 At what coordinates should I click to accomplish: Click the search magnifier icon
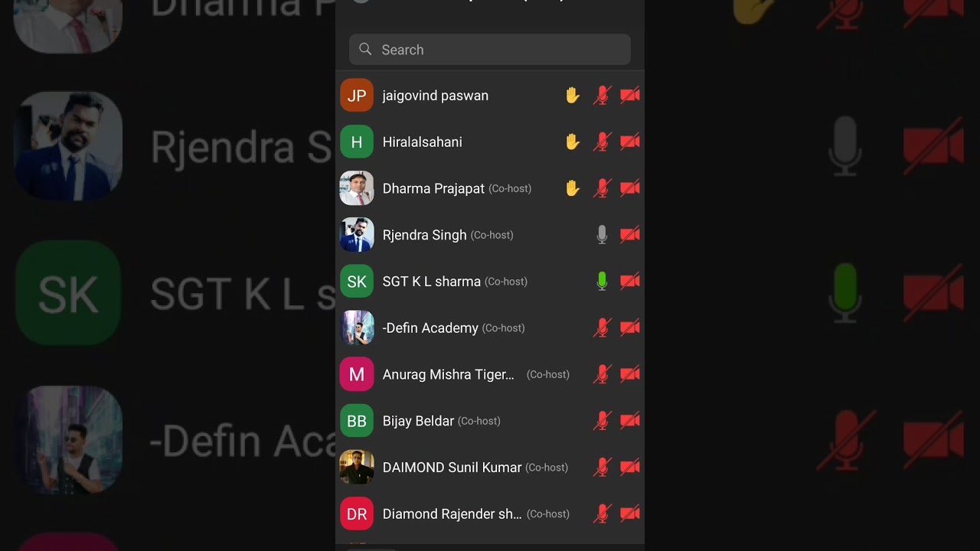coord(365,49)
